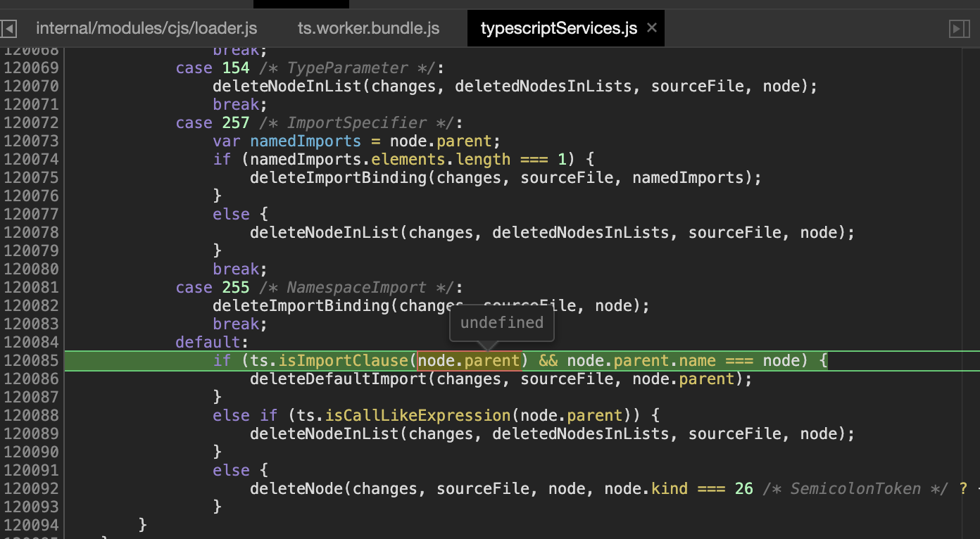Click line number 120092 in the gutter
The image size is (980, 539).
tap(32, 488)
